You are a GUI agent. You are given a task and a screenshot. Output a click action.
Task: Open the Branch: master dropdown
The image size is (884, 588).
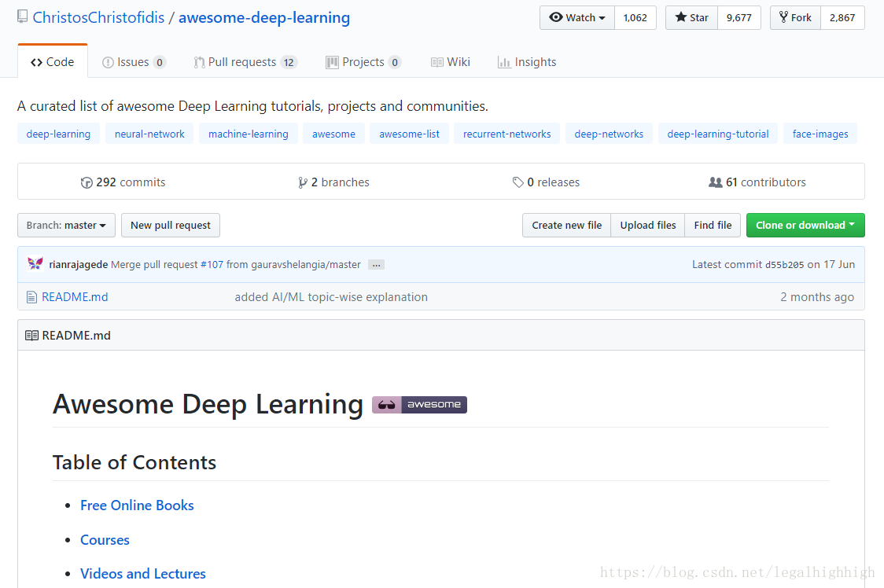pos(66,225)
